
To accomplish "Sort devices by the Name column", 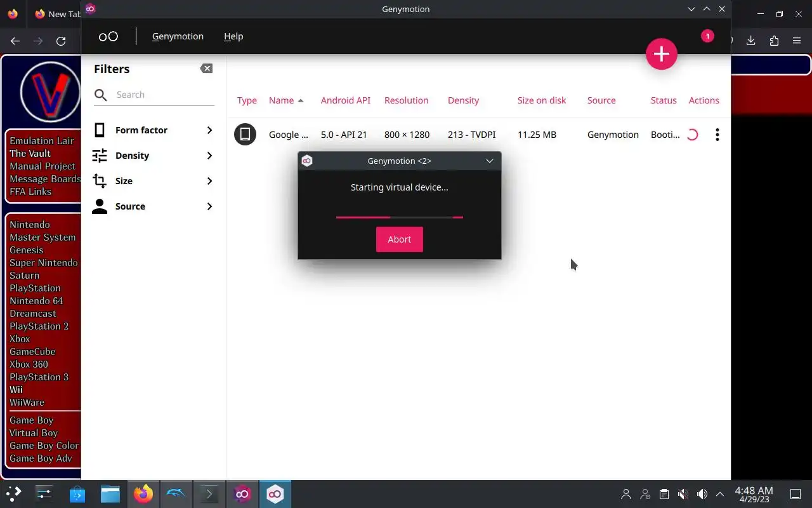I will (x=286, y=100).
